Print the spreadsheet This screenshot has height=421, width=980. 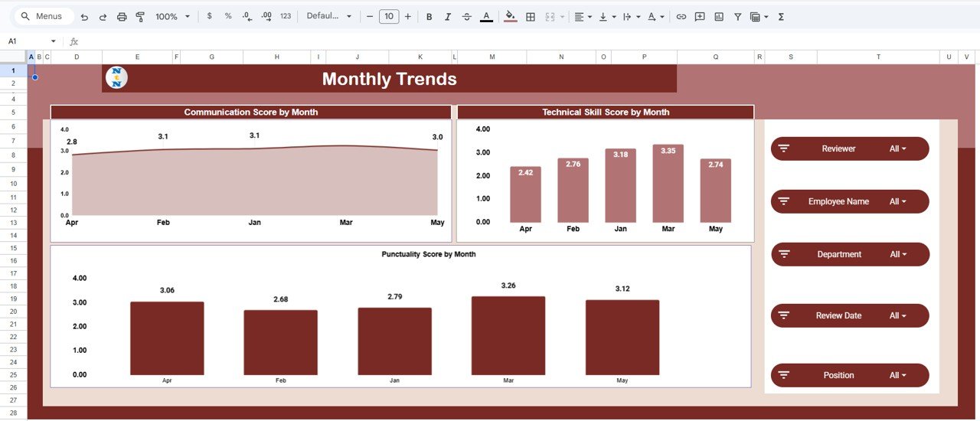(x=122, y=16)
